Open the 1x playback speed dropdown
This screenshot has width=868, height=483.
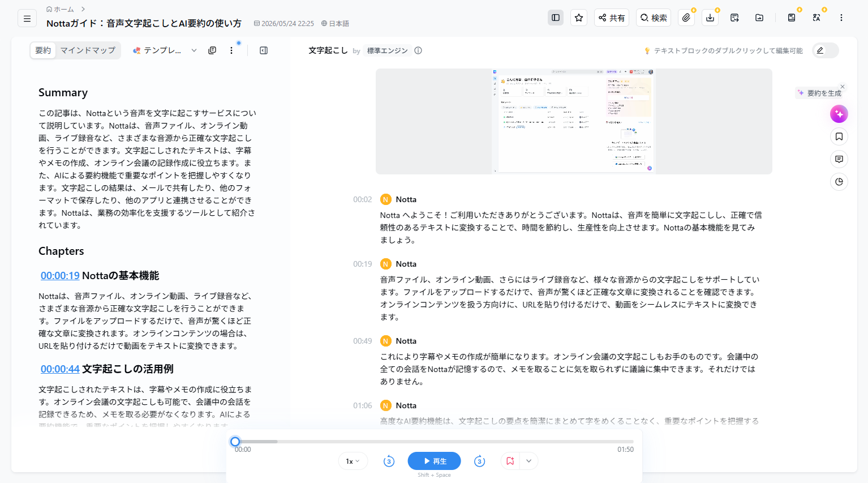coord(353,461)
